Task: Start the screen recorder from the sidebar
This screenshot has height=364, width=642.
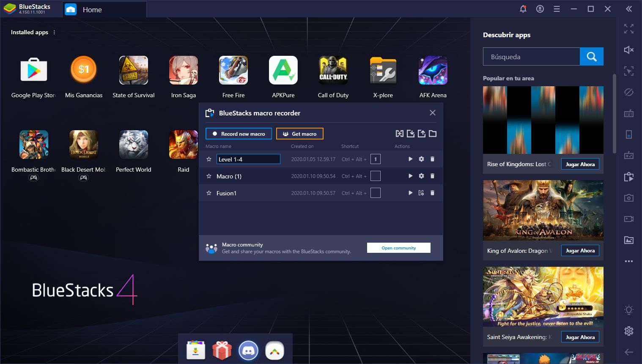Action: click(x=629, y=219)
